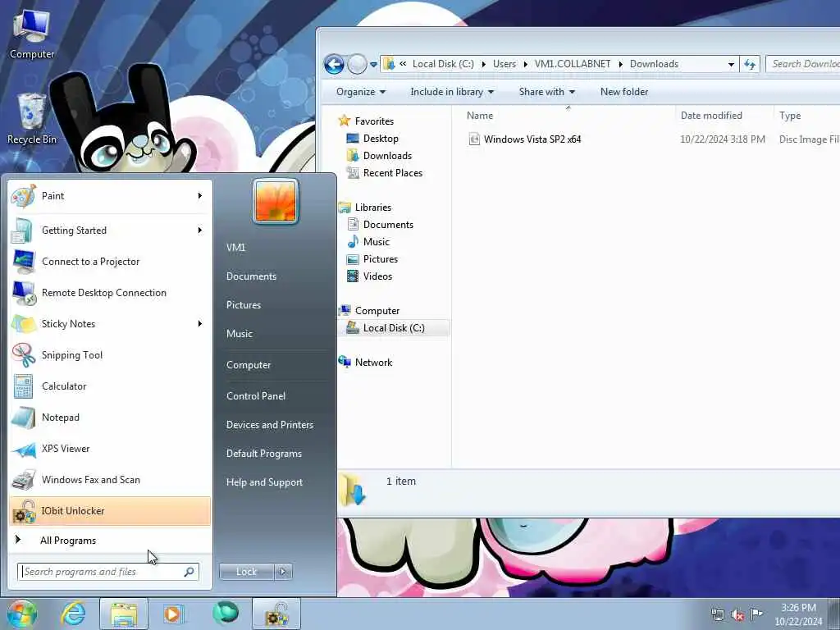Start the Snipping Tool
This screenshot has height=630, width=840.
click(x=110, y=354)
